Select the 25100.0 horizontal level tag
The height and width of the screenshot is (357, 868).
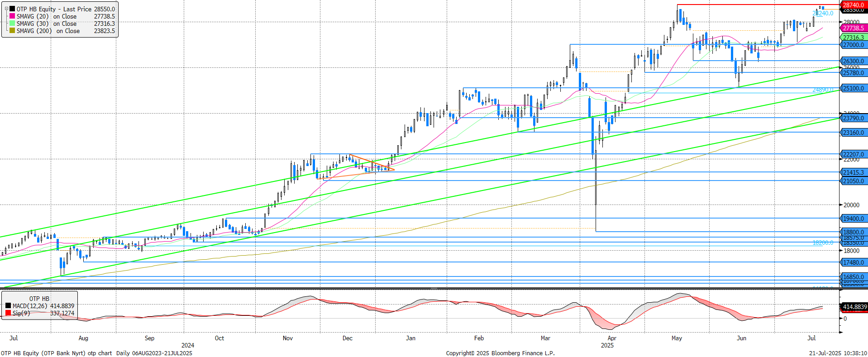point(854,88)
